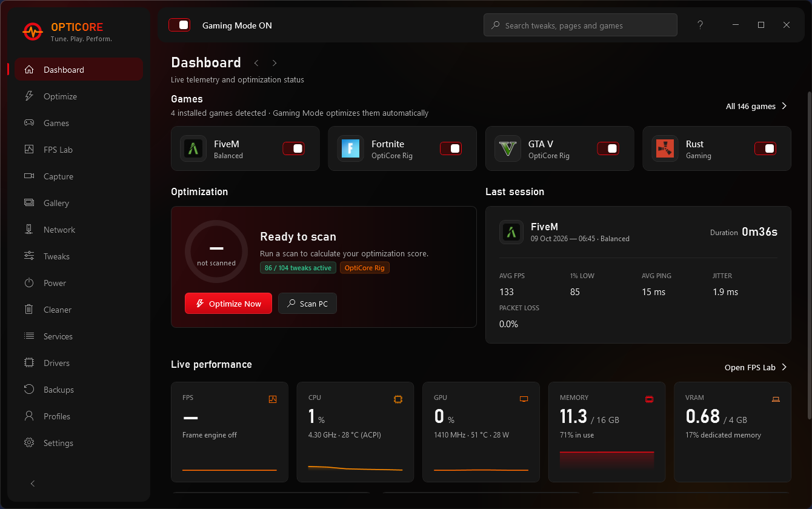The image size is (812, 509).
Task: Click the Backups history sidebar icon
Action: tap(29, 390)
